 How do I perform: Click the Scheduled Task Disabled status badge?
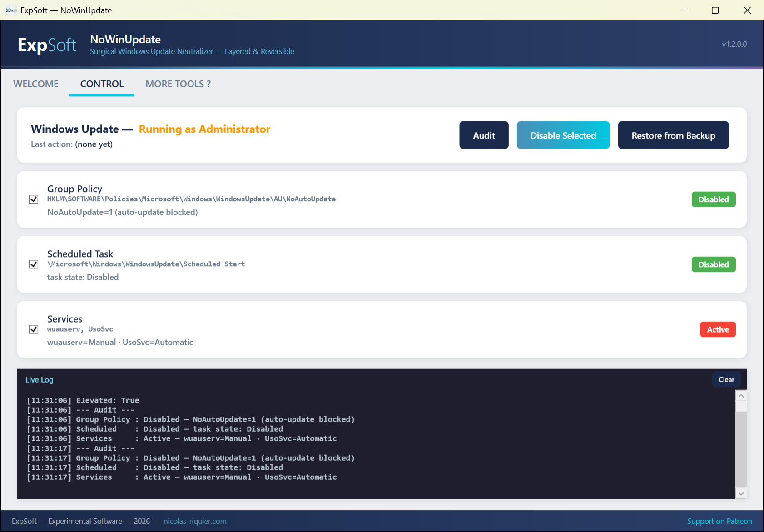point(714,264)
